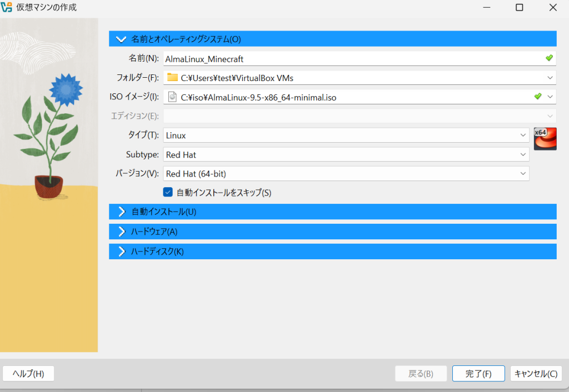Image resolution: width=569 pixels, height=392 pixels.
Task: Click the キャンセル(C) cancel button
Action: (536, 374)
